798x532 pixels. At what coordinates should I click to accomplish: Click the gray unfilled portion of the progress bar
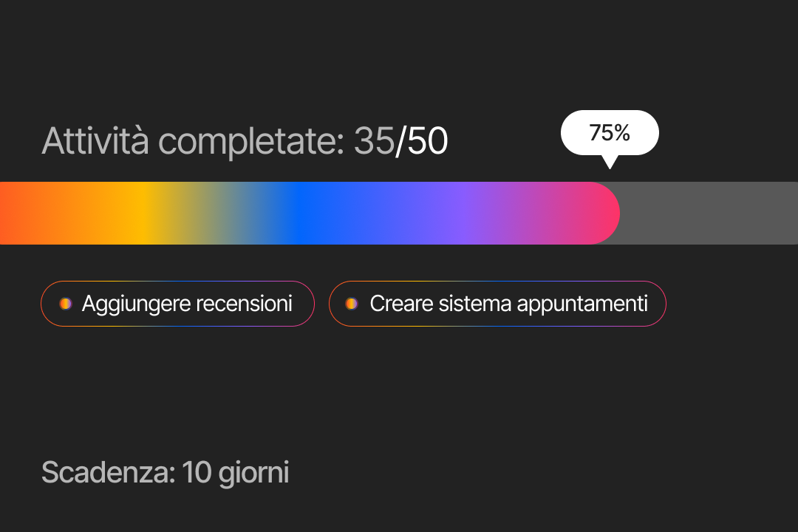pos(709,213)
